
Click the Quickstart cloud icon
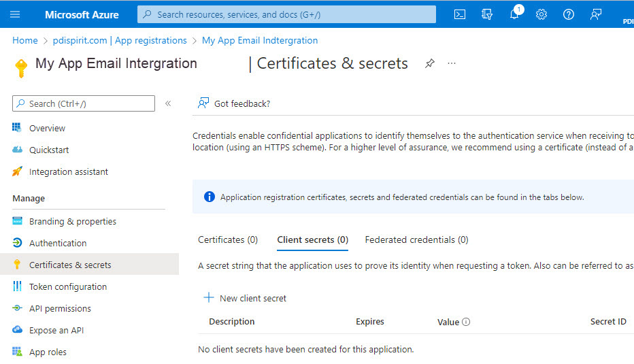(x=17, y=150)
